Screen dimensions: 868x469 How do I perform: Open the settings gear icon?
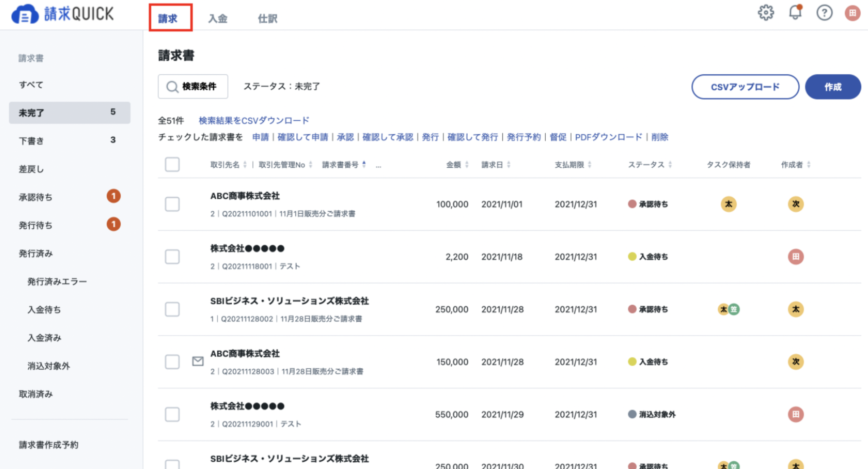(766, 13)
